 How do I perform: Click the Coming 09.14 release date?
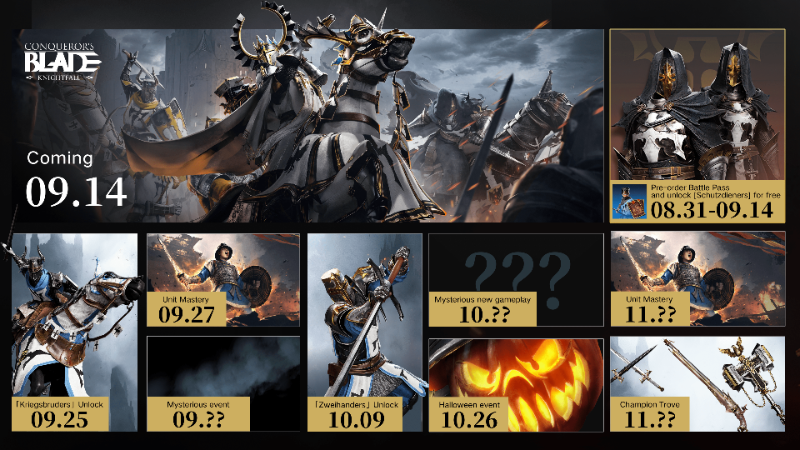(76, 179)
